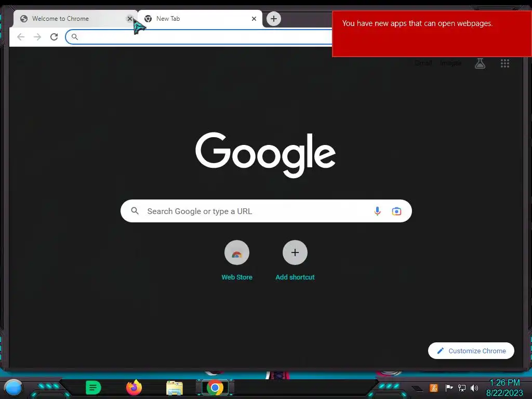Open the Java tray icon
532x399 pixels.
click(434, 388)
